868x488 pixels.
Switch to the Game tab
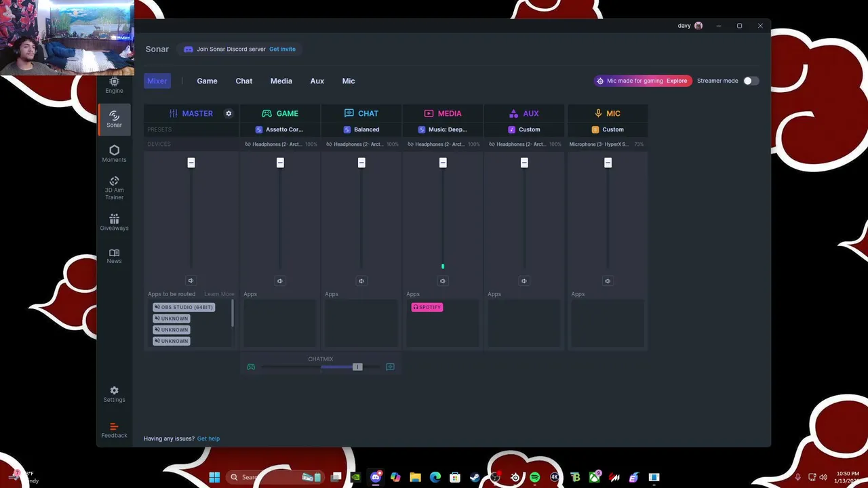tap(207, 81)
